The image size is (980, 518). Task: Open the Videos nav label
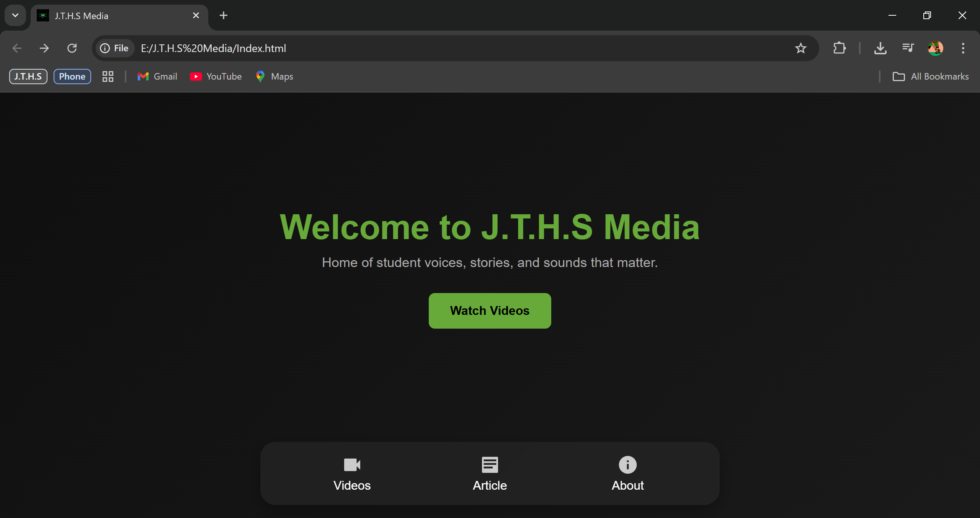[352, 485]
